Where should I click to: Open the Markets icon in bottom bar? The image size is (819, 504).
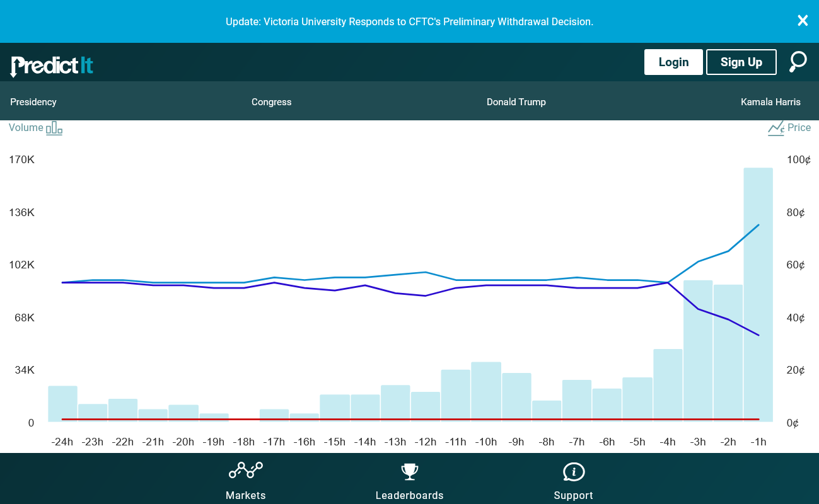(246, 471)
